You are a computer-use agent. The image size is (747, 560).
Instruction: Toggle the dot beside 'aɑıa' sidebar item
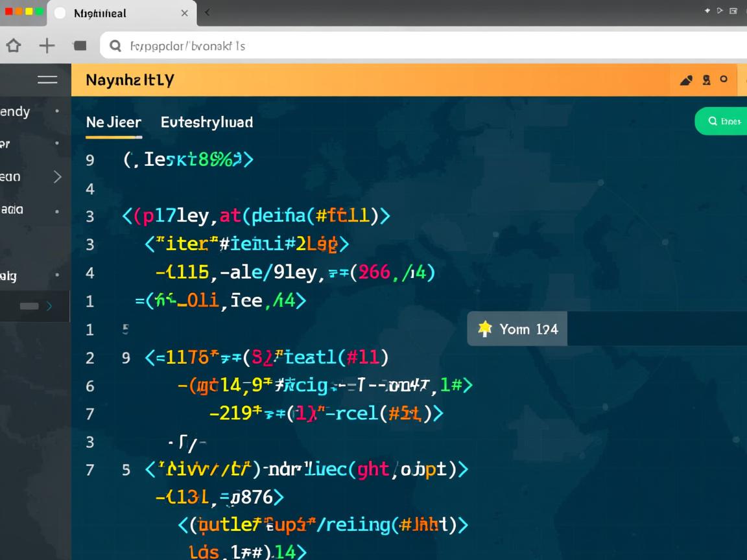57,211
